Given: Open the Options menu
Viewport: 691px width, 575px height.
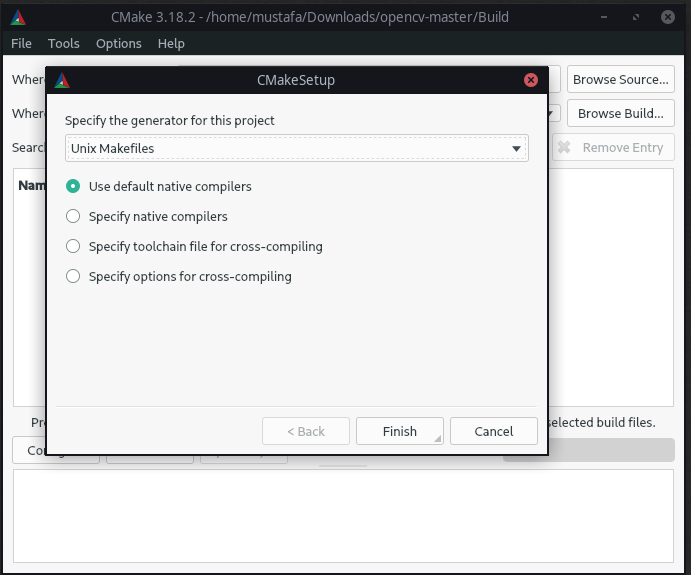Looking at the screenshot, I should [x=119, y=43].
